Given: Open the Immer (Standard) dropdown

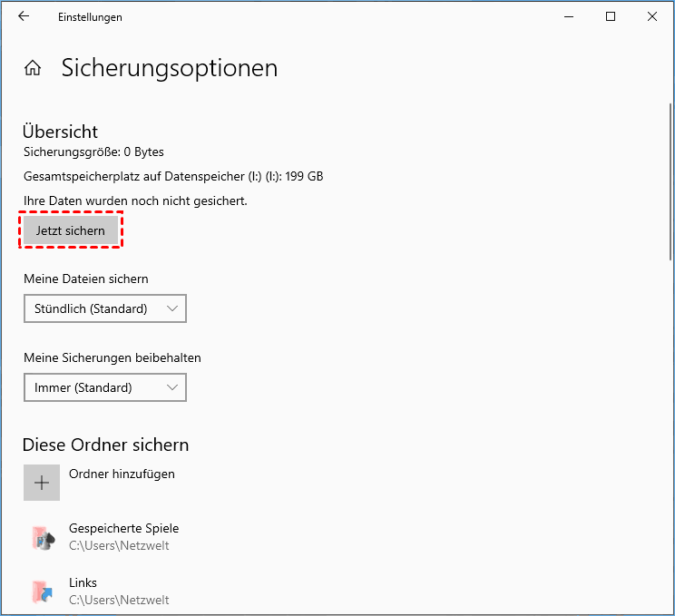Looking at the screenshot, I should (104, 387).
